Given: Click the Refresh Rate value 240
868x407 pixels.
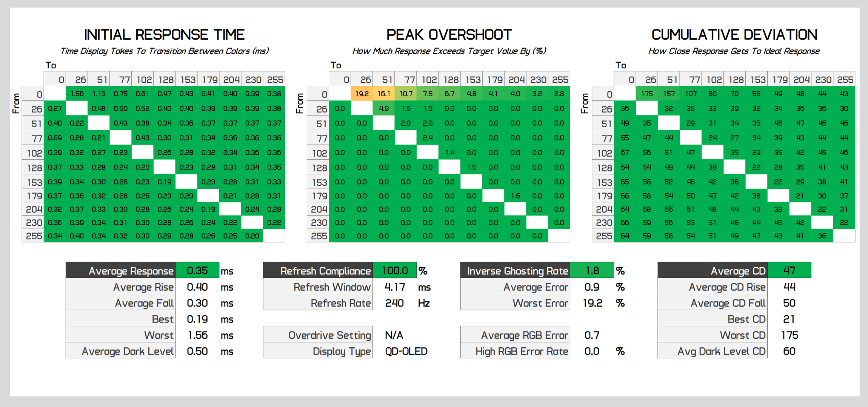Looking at the screenshot, I should point(394,303).
